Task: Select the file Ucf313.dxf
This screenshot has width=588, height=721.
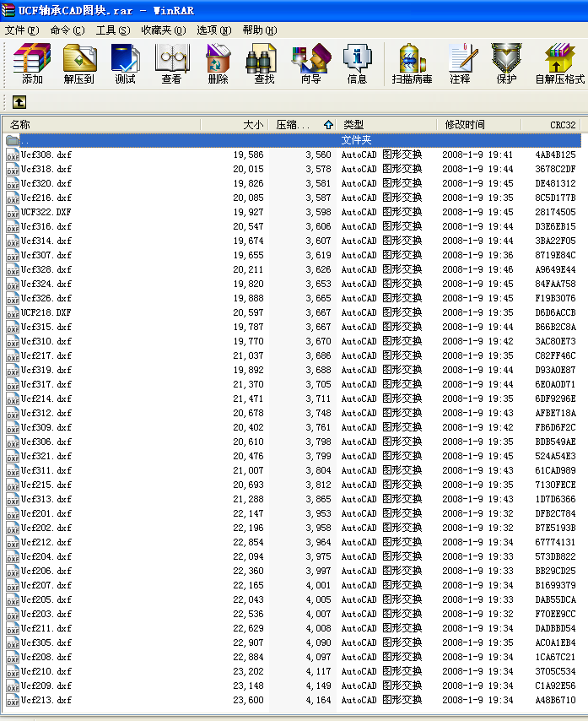Action: (46, 499)
